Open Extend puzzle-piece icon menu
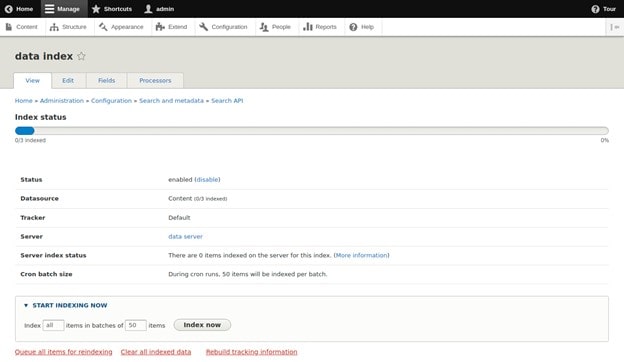 click(x=160, y=27)
